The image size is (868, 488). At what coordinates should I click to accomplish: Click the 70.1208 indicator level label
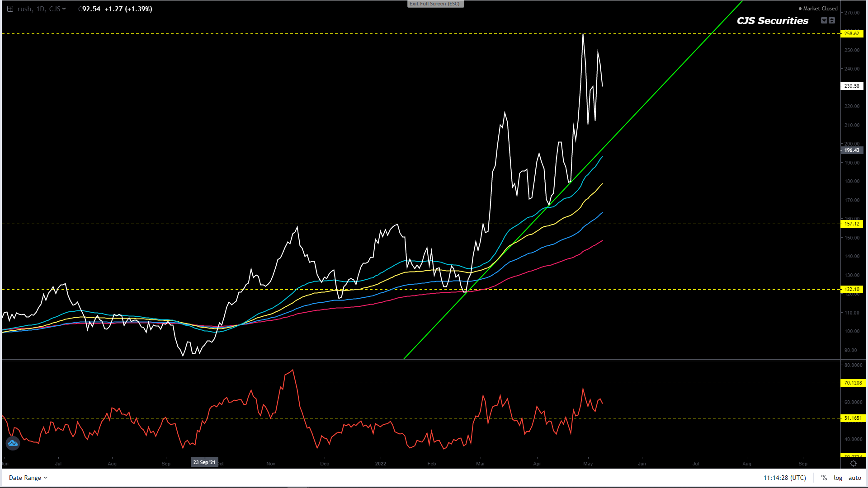[853, 383]
